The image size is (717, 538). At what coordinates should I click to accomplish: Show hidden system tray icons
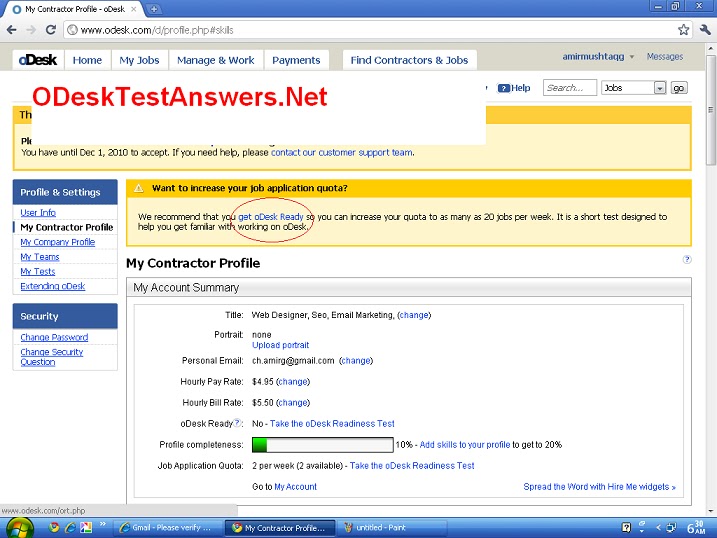[658, 527]
